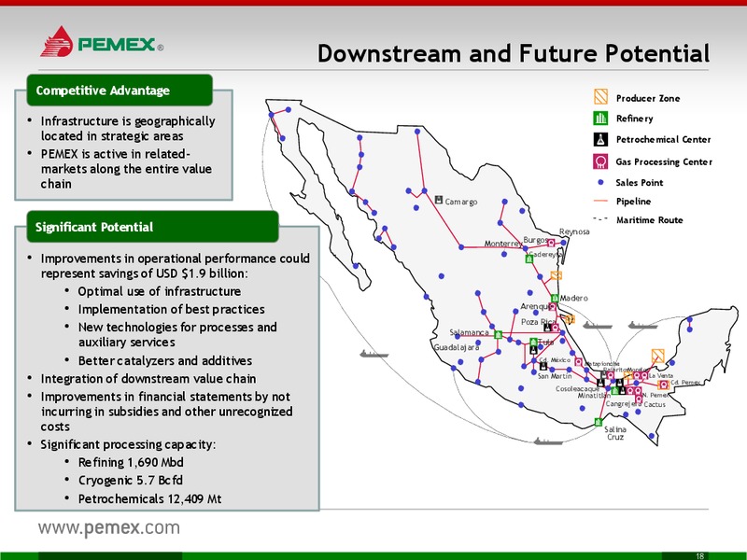Click the page number 18
Screen dimensions: 747x560
click(699, 555)
